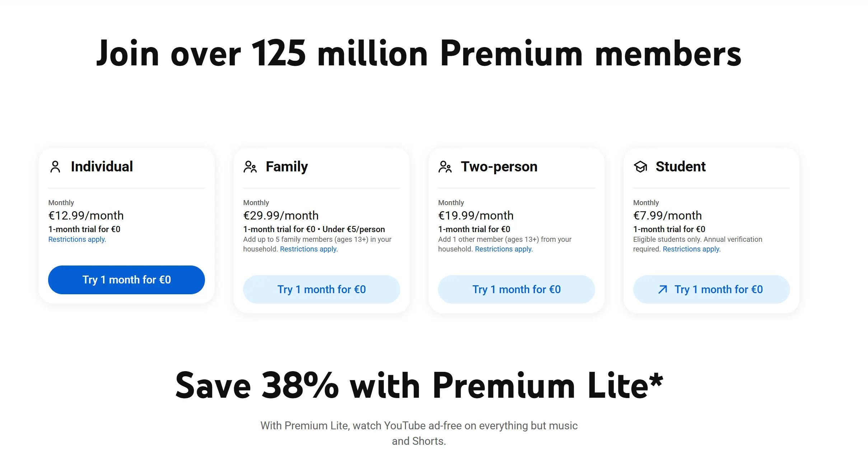The height and width of the screenshot is (457, 868).
Task: Open the Family plan Restrictions apply link
Action: [309, 249]
